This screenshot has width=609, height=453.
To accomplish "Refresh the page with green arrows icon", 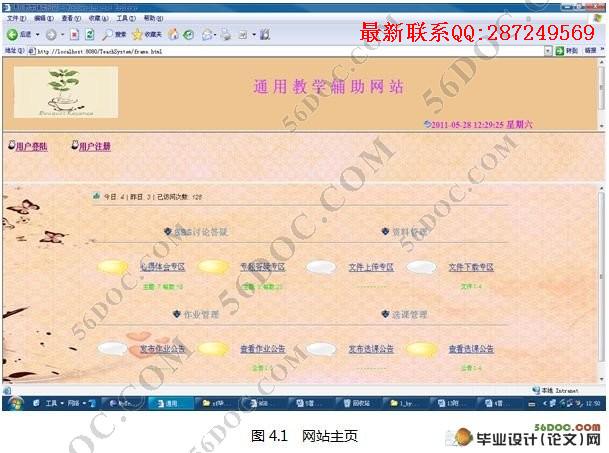I will click(90, 35).
